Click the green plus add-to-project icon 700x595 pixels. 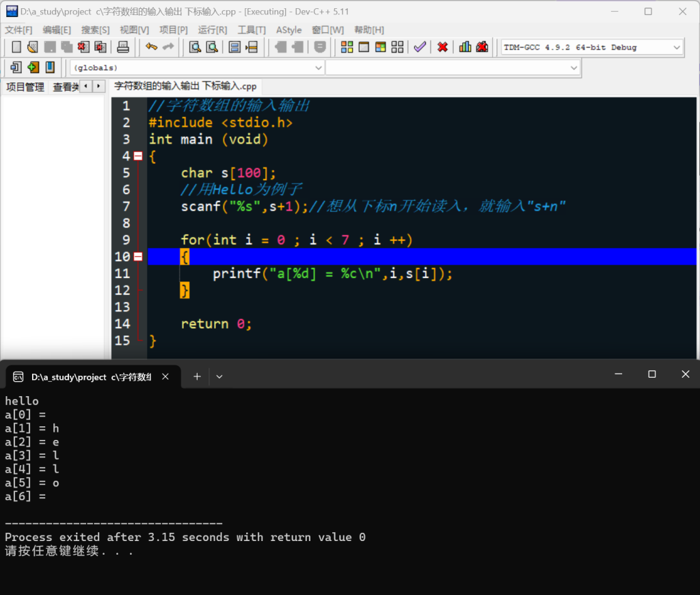(x=33, y=68)
